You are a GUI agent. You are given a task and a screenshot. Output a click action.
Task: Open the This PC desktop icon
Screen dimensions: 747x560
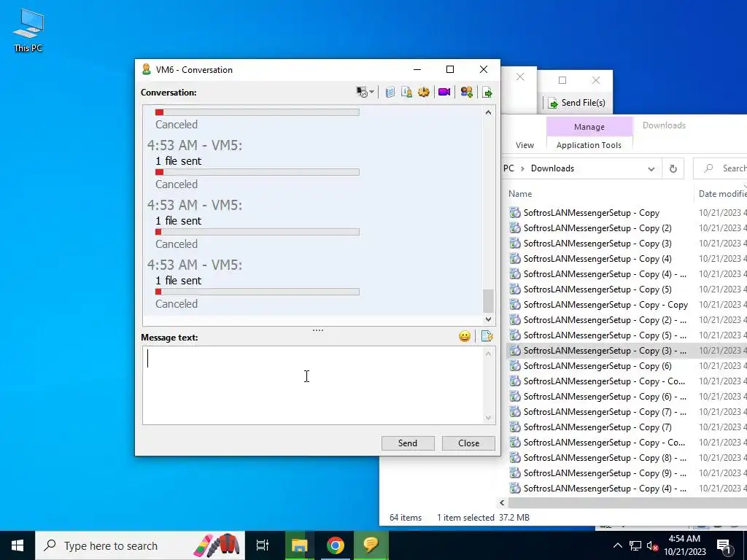(28, 29)
